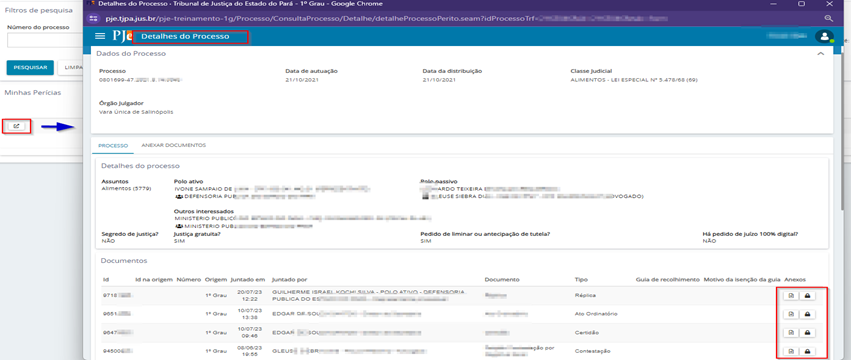Open the user profile avatar icon
Viewport: 851px width, 360px height.
click(824, 36)
